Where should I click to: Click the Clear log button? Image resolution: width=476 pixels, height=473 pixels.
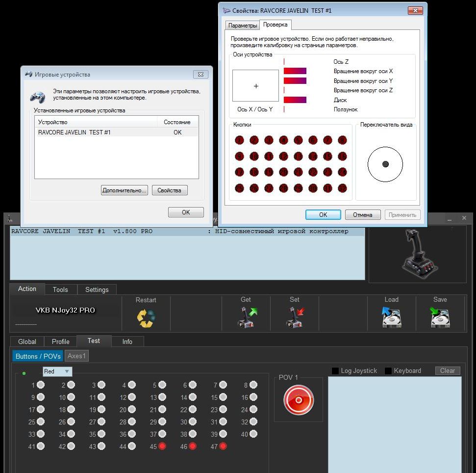click(x=448, y=370)
